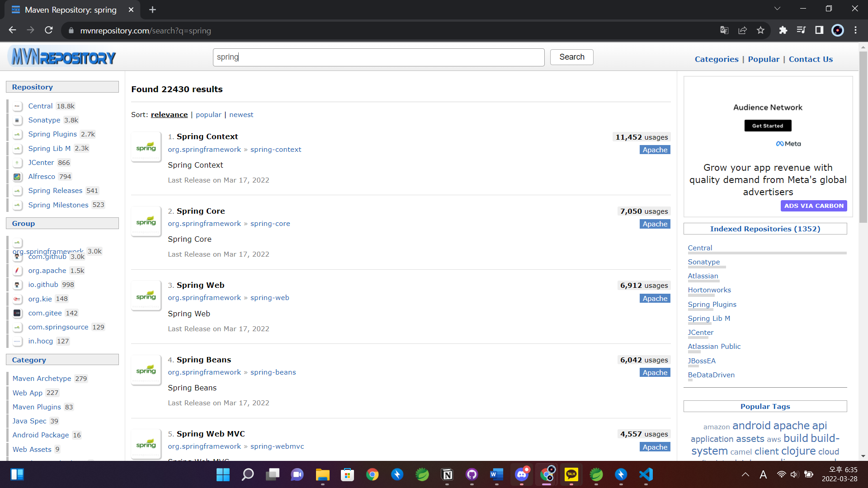Open the browser extensions puzzle icon
The height and width of the screenshot is (488, 868).
[783, 30]
